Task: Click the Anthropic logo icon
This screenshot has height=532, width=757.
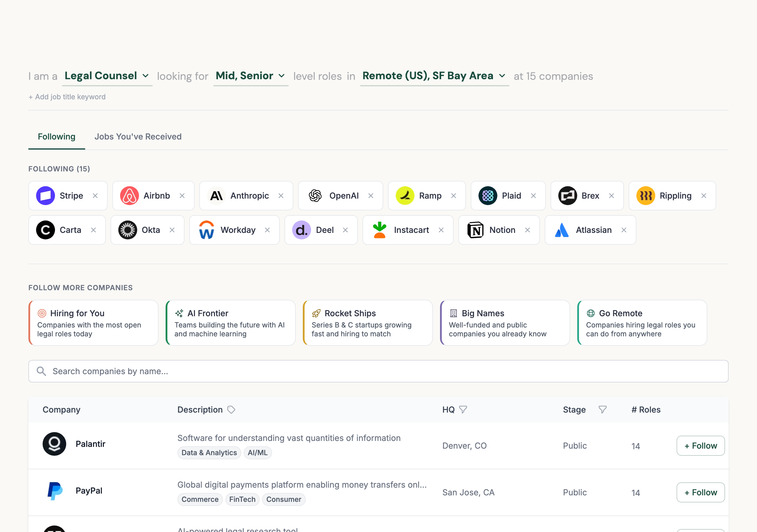Action: pos(216,195)
